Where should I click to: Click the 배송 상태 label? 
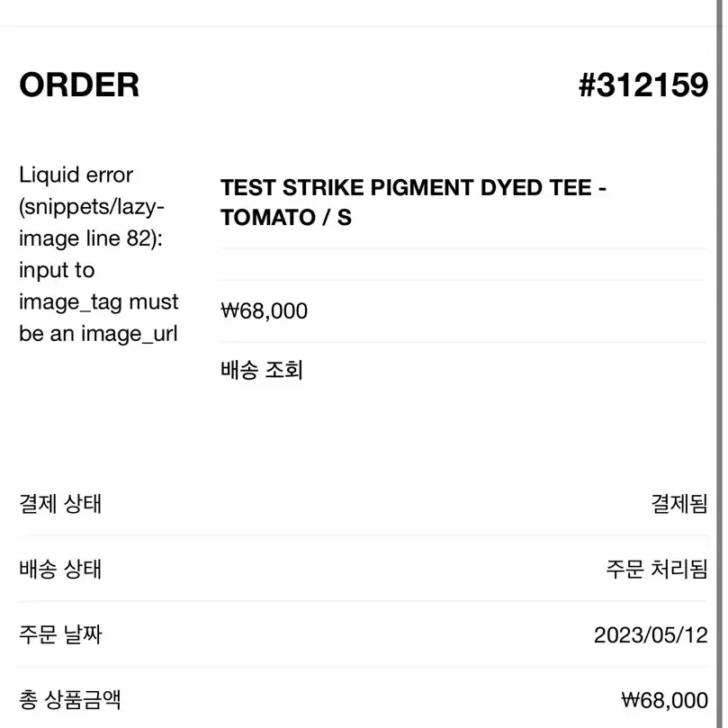tap(60, 569)
